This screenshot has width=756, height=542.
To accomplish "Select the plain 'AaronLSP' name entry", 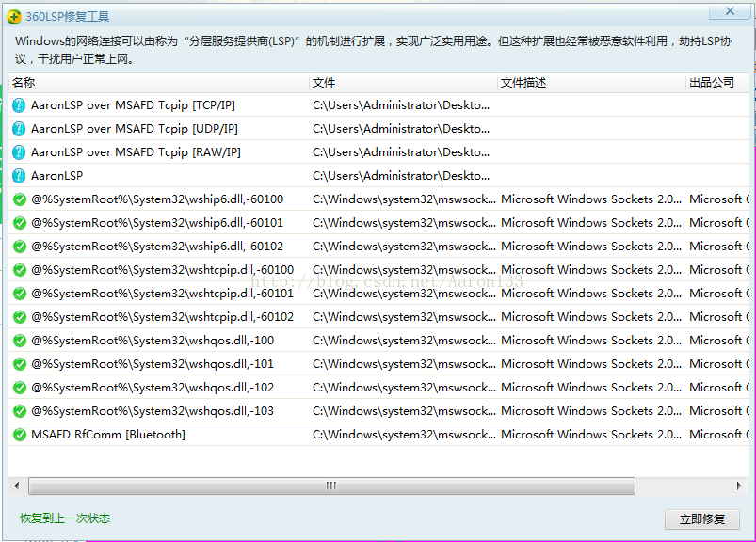I will [x=56, y=176].
